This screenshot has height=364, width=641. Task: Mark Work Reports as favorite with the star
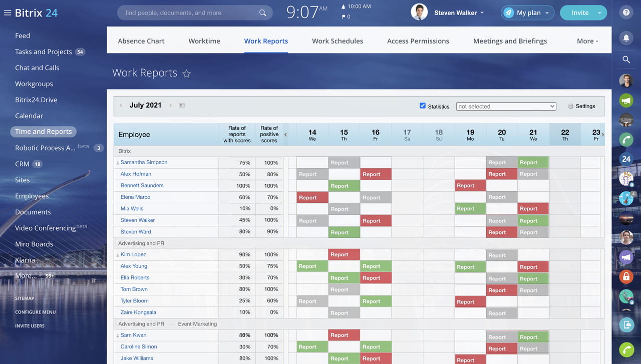(x=186, y=74)
